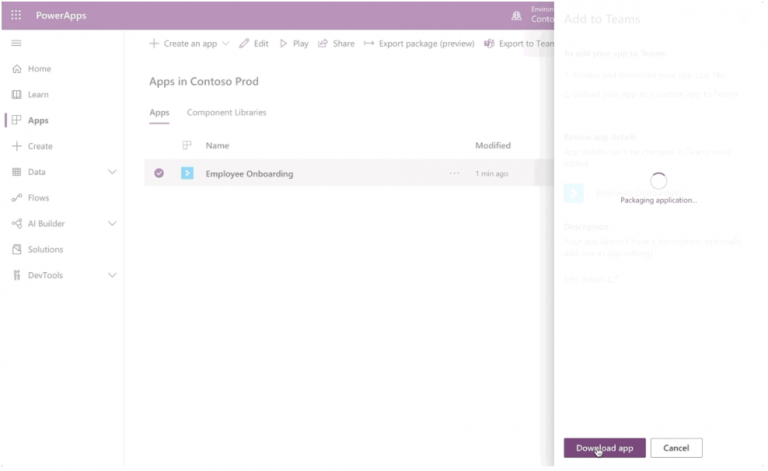
Task: Click the Download app button
Action: tap(604, 448)
